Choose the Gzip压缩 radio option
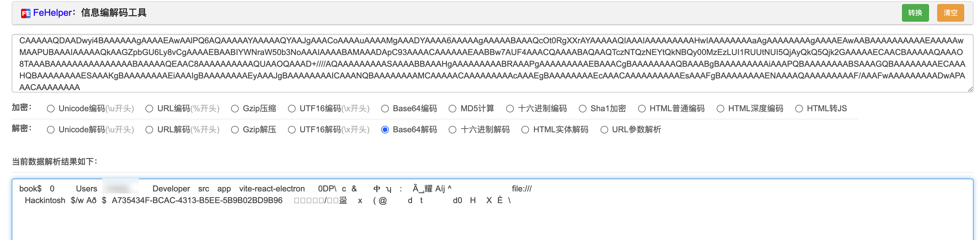 coord(235,109)
